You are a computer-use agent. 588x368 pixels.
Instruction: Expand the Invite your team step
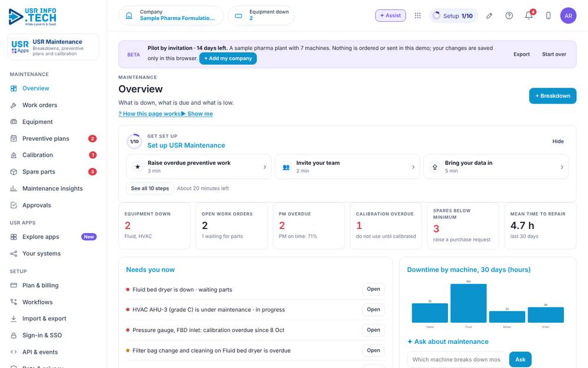(348, 167)
